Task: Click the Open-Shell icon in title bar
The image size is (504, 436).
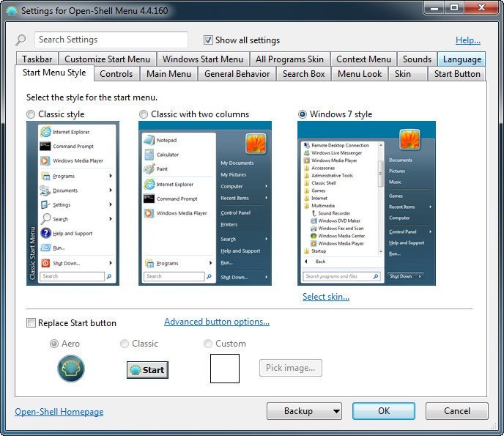Action: point(12,10)
